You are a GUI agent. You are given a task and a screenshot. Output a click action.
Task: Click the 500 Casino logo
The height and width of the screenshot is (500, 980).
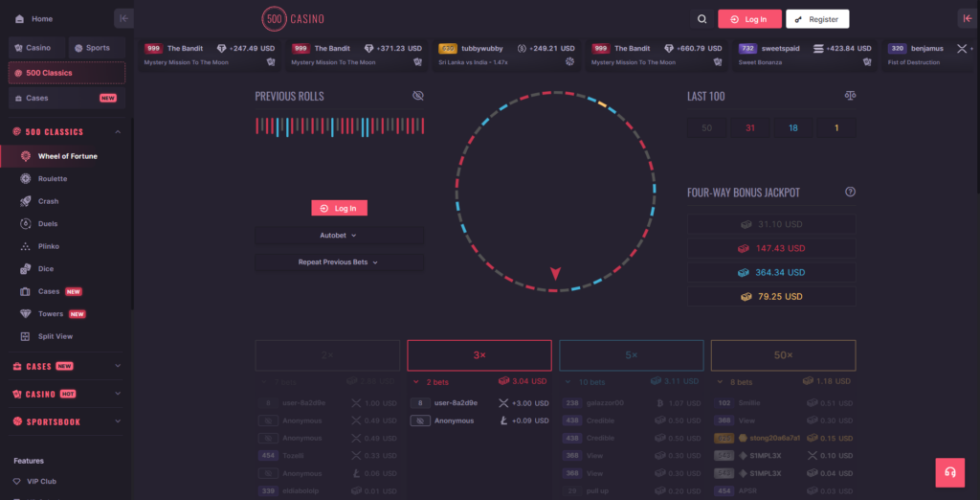click(293, 19)
